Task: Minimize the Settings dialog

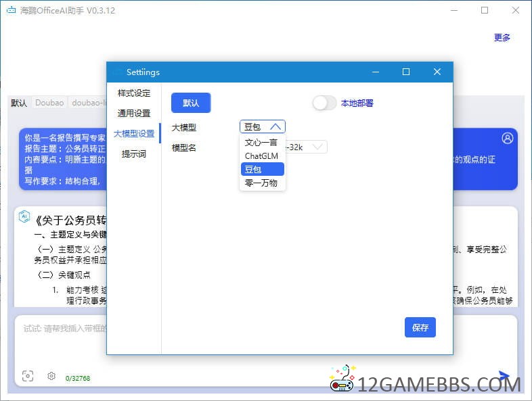Action: click(x=375, y=72)
